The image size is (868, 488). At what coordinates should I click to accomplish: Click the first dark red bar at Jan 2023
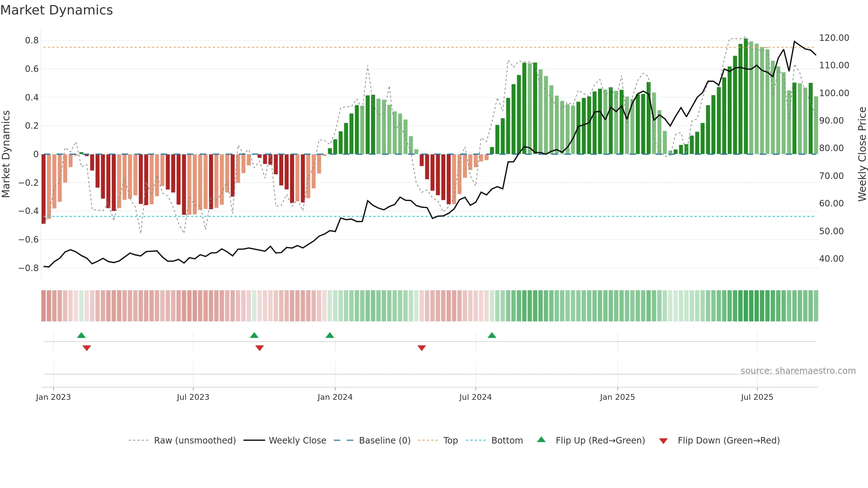click(43, 189)
